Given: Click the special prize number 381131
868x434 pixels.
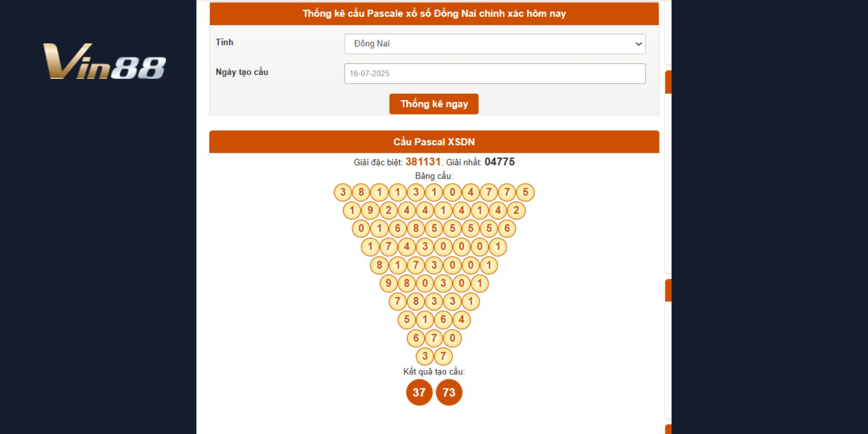Looking at the screenshot, I should (423, 162).
